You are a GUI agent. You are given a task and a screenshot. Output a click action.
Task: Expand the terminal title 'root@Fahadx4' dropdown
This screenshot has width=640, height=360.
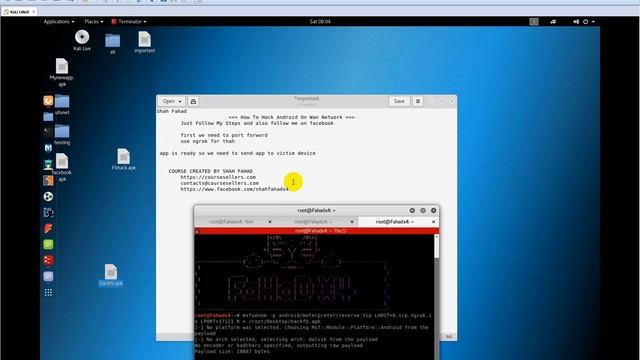pos(316,210)
